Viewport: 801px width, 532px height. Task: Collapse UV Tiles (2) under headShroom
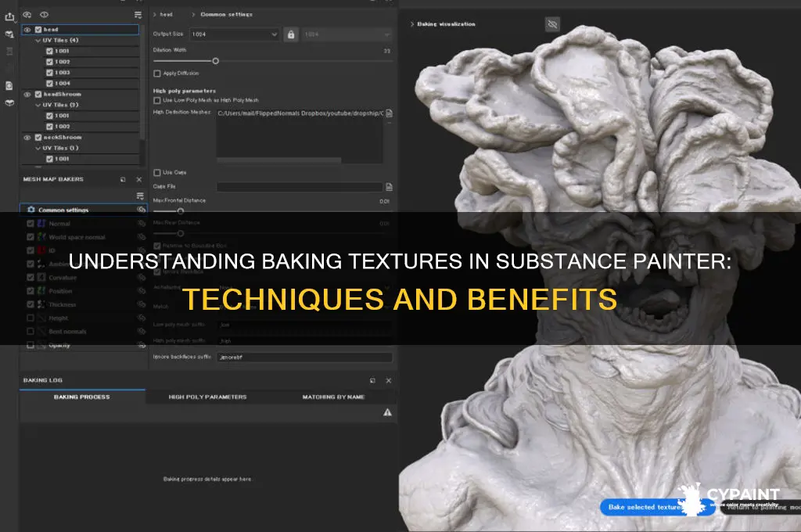(38, 105)
